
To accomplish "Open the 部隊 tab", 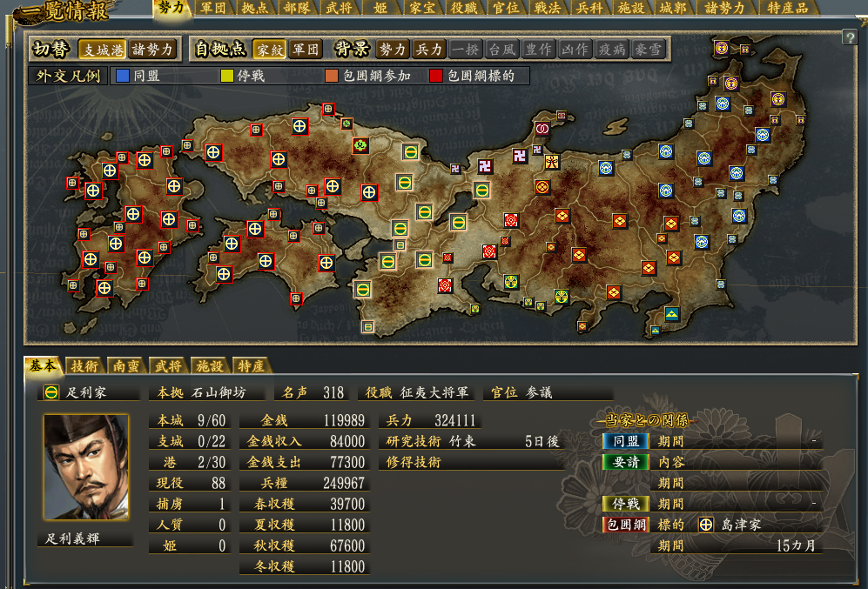I will tap(297, 8).
